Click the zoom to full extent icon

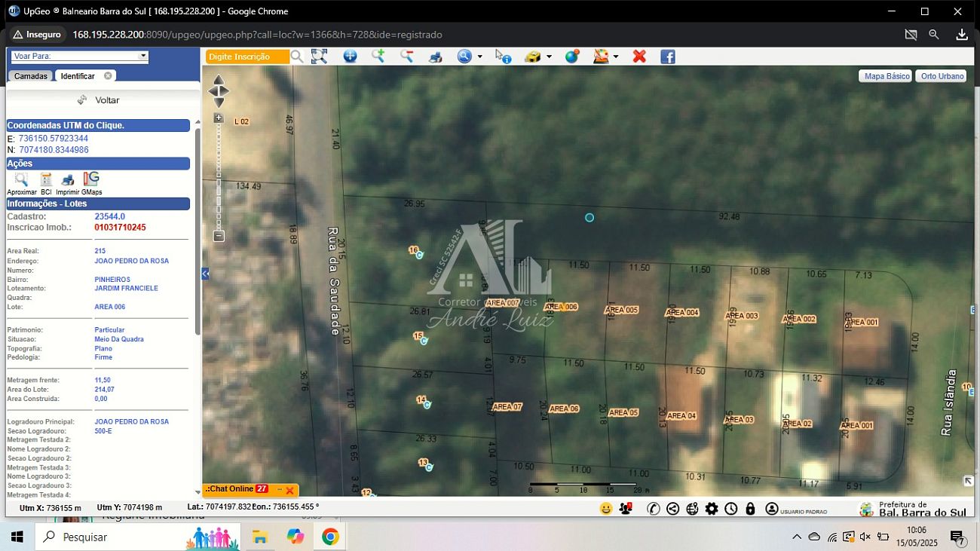pos(320,57)
